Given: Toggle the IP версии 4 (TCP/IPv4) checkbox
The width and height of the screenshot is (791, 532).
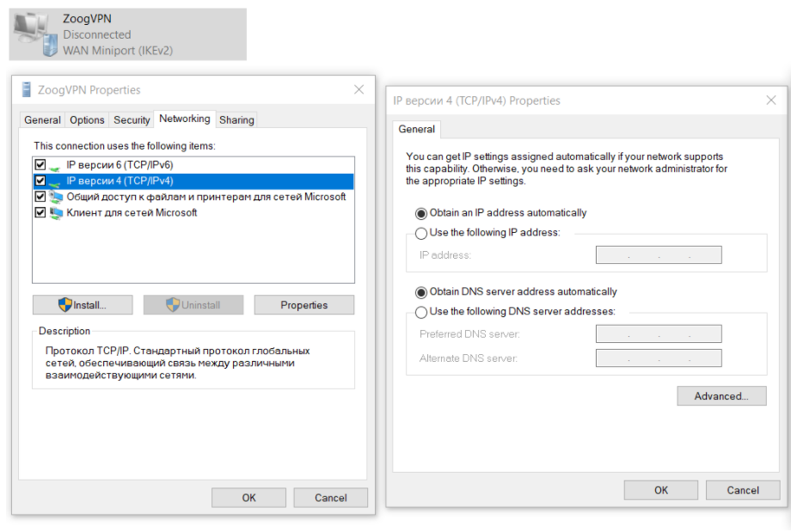Looking at the screenshot, I should click(x=40, y=181).
